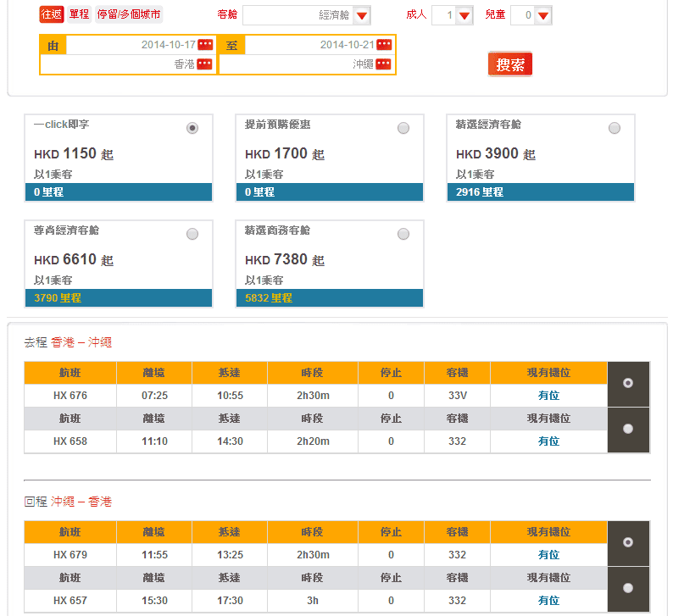Select the 往返 round-trip tab

point(52,14)
